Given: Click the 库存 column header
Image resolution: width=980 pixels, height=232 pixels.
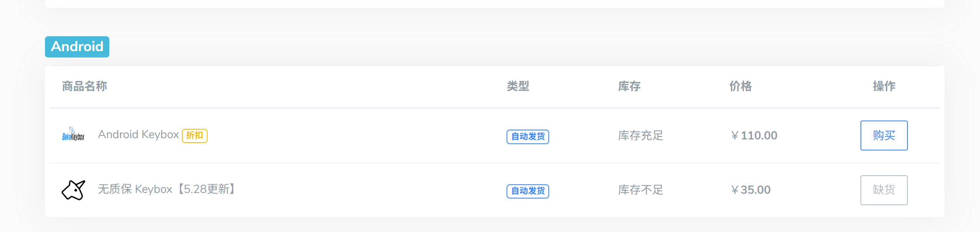Looking at the screenshot, I should pyautogui.click(x=629, y=86).
